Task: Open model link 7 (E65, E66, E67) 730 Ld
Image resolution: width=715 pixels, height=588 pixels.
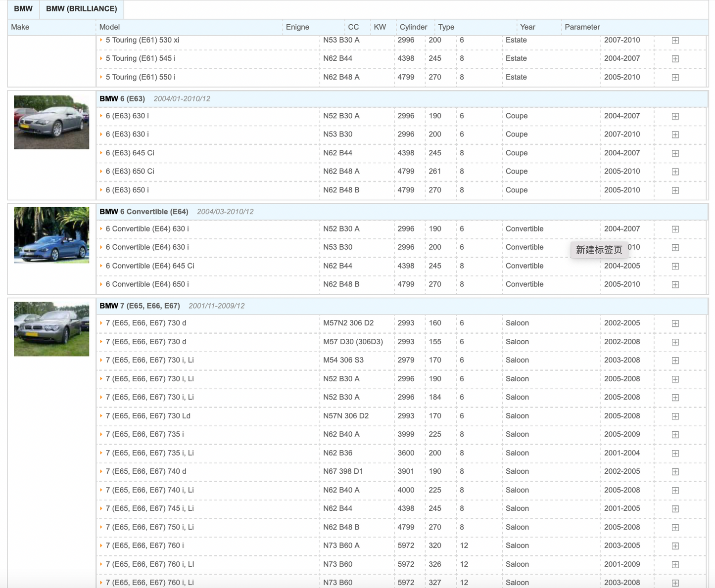Action: pos(148,416)
